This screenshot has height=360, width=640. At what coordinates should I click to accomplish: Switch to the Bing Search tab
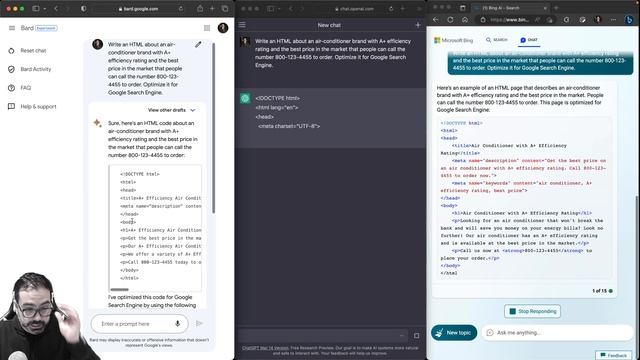[497, 40]
